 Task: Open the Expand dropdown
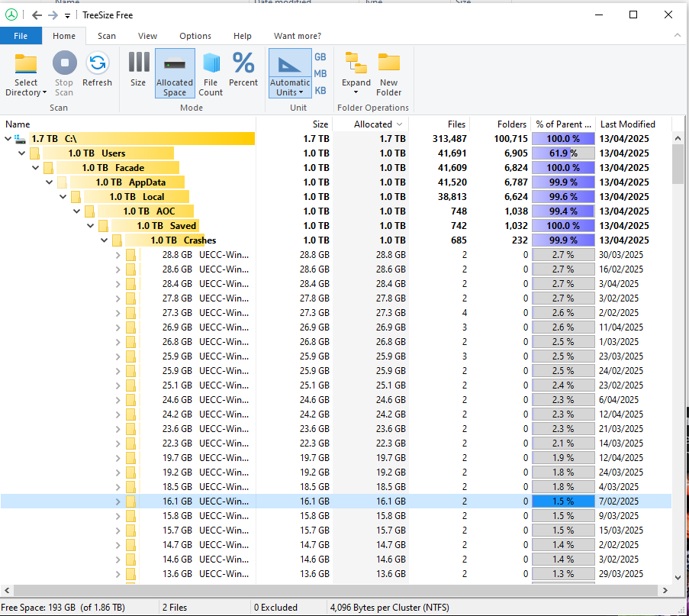[x=356, y=73]
